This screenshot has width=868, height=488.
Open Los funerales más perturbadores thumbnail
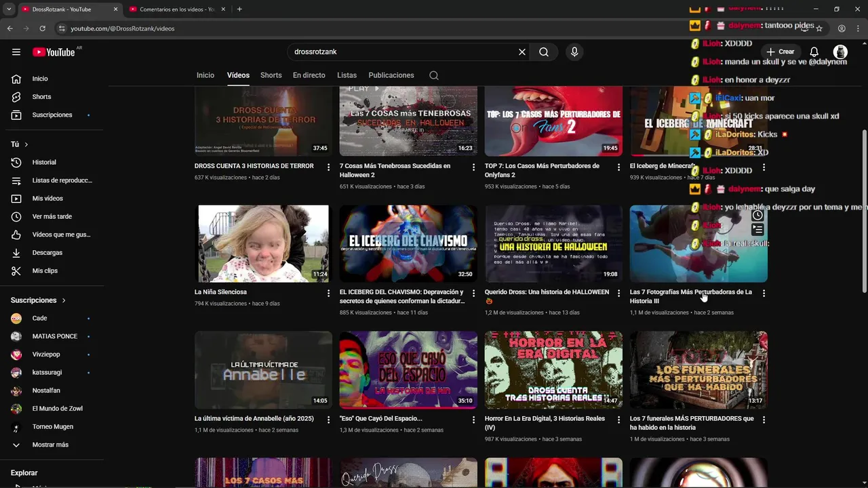698,370
